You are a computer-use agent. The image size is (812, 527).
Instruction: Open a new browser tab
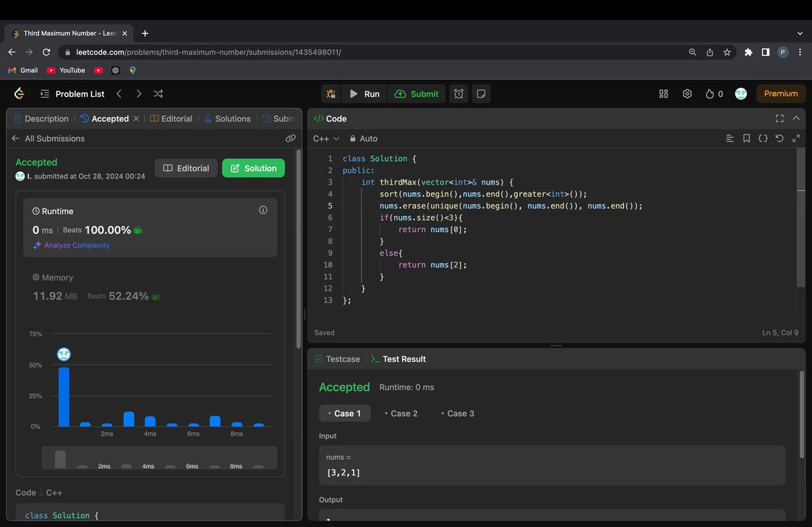pos(145,33)
